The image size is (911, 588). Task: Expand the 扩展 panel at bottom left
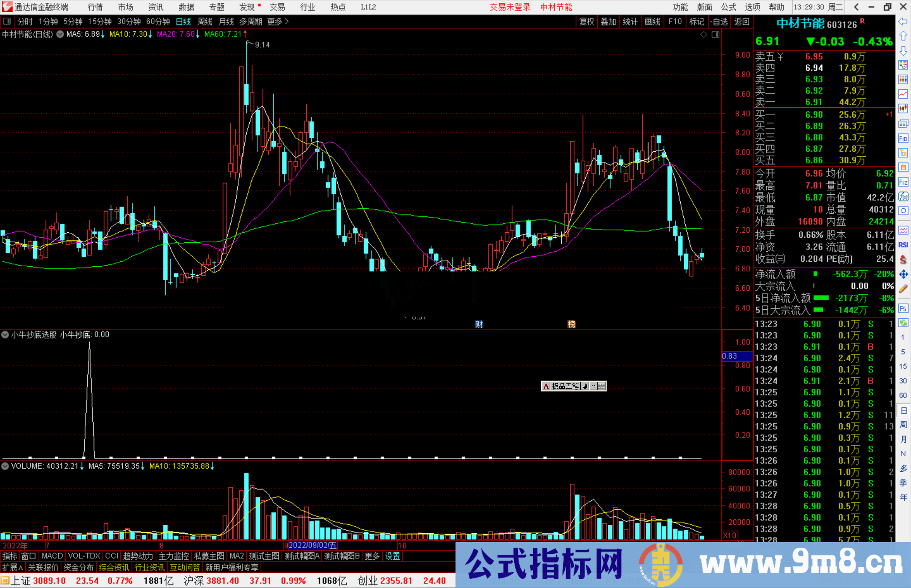(x=13, y=567)
